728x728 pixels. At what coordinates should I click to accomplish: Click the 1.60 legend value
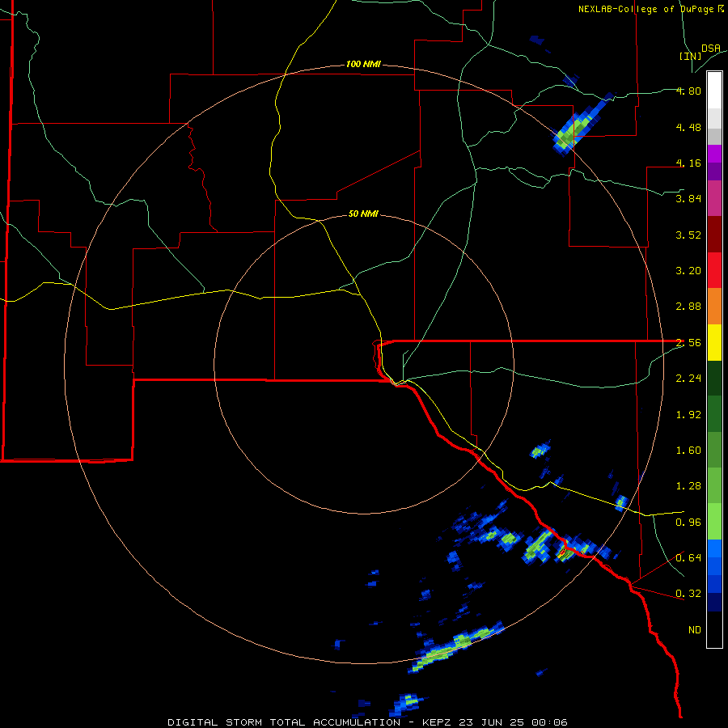click(688, 451)
